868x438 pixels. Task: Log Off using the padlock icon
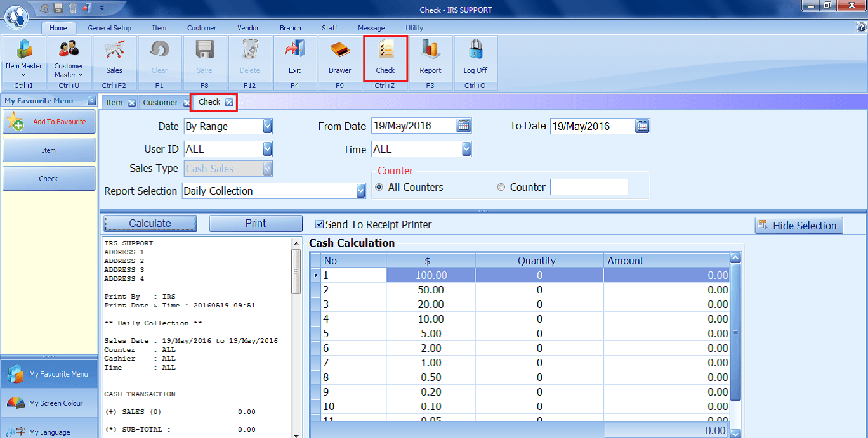pos(475,57)
